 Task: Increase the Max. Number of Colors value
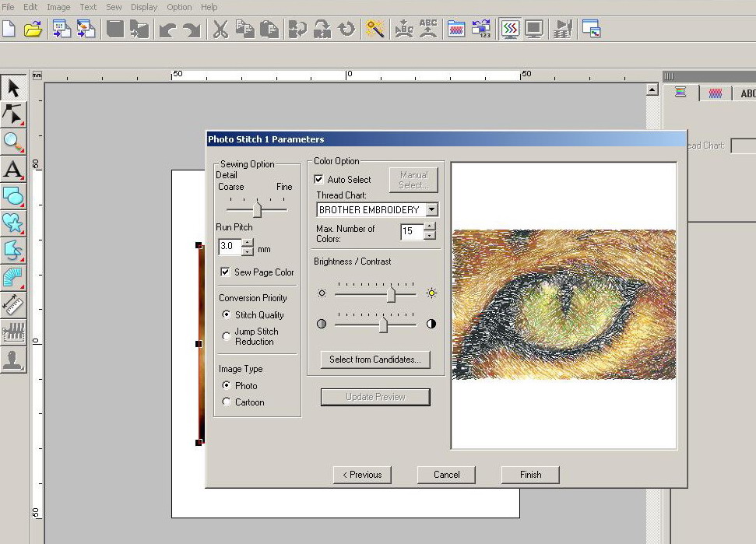click(x=430, y=226)
